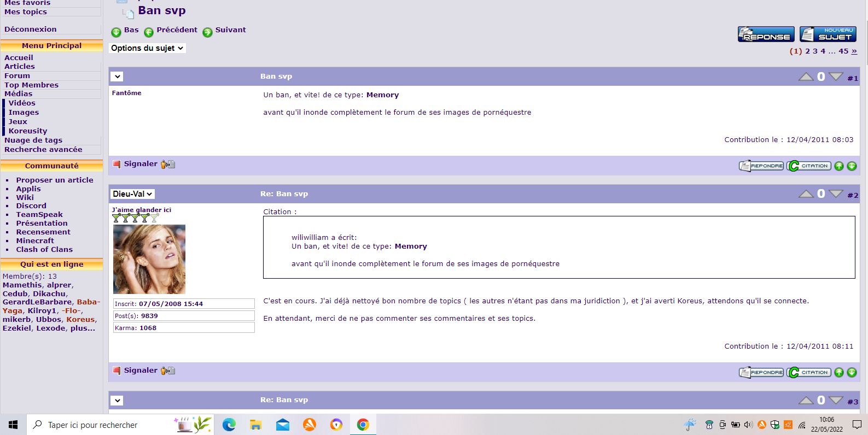Open Forum in the Menu Principal
Image resolution: width=868 pixels, height=435 pixels.
click(x=17, y=76)
